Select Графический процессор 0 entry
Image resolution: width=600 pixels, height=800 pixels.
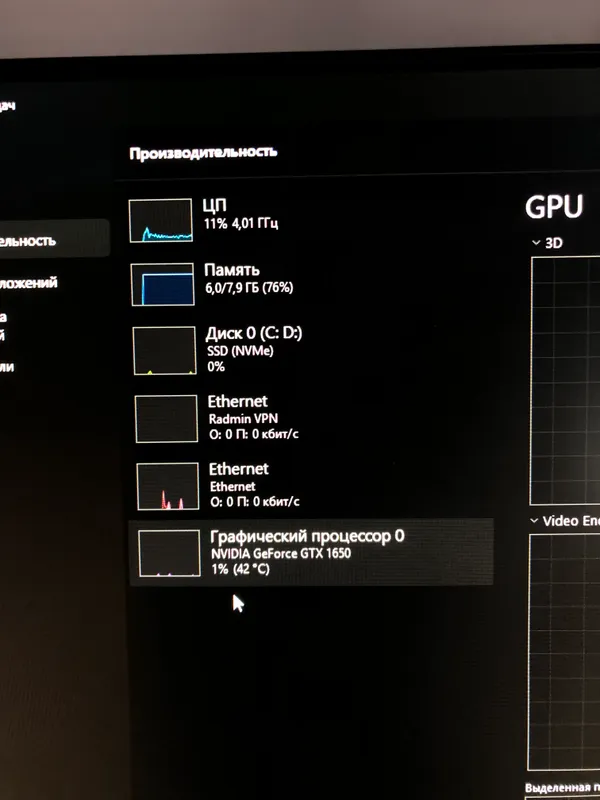click(310, 553)
